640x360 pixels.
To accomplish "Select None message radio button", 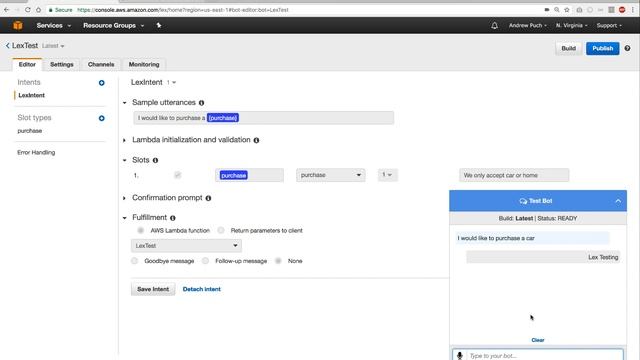I will coord(278,261).
